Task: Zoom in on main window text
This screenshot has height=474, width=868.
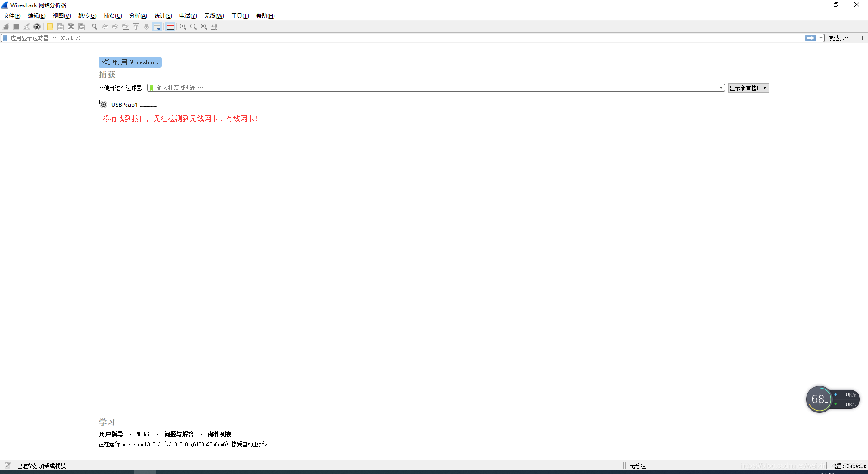Action: [x=183, y=27]
